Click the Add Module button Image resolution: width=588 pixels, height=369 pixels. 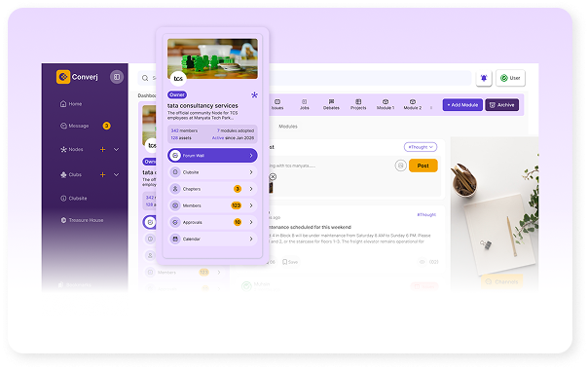tap(462, 105)
